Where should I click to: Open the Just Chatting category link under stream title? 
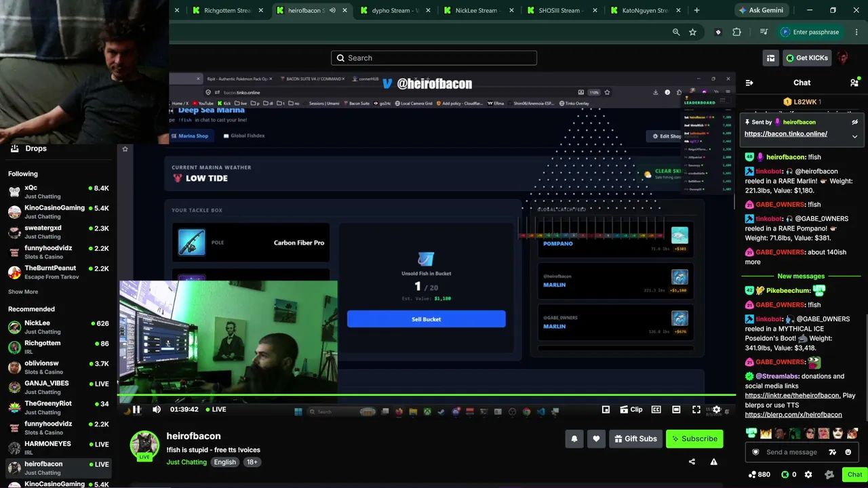186,462
